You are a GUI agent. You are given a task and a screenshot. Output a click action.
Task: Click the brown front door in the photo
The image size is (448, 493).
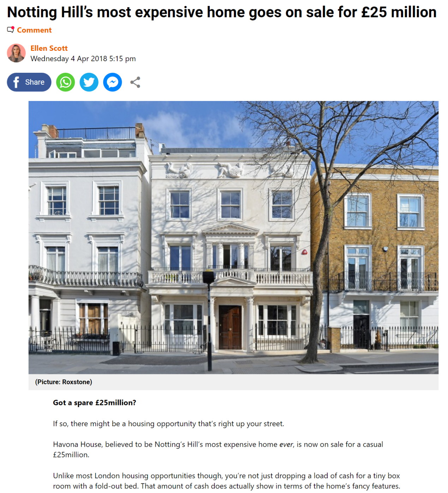tap(230, 327)
